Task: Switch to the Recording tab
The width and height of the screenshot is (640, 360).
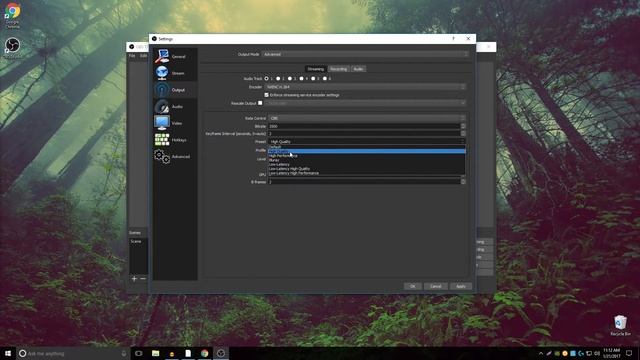Action: tap(338, 69)
